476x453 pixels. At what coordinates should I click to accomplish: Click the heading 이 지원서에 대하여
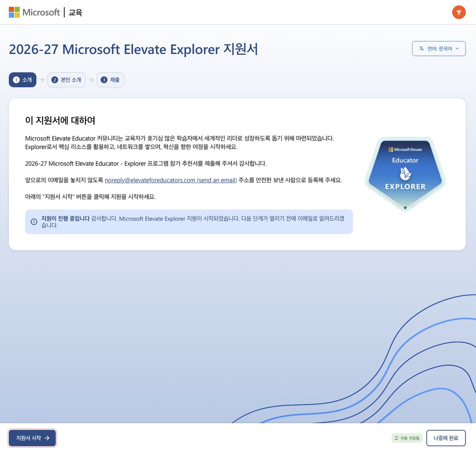(60, 120)
